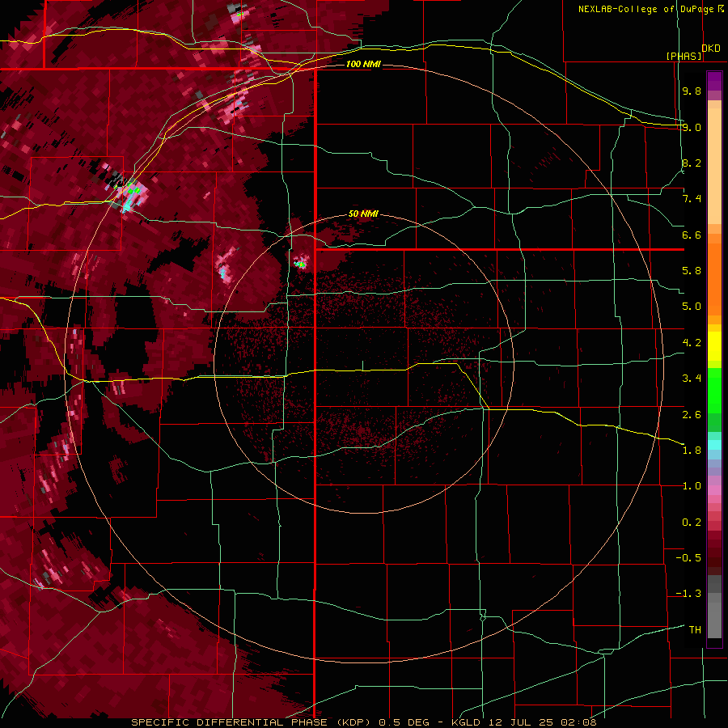Screen dimensions: 728x728
Task: Pick the purple top color bar segment
Action: (x=714, y=81)
